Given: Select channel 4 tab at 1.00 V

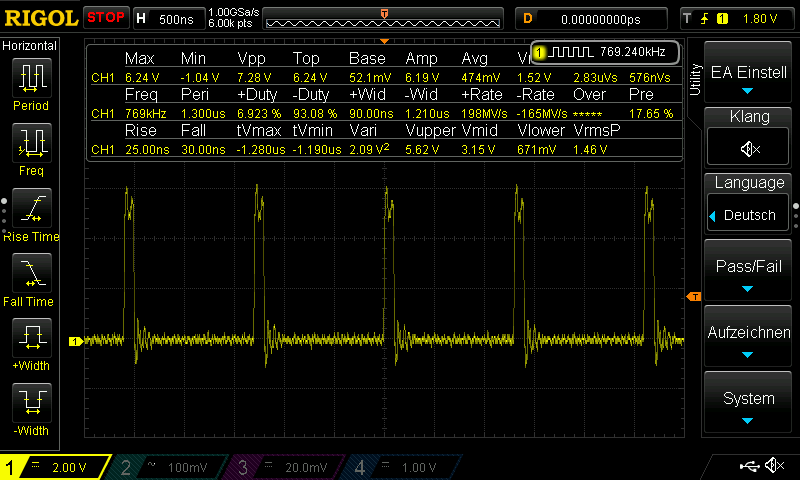Looking at the screenshot, I should pyautogui.click(x=403, y=467).
